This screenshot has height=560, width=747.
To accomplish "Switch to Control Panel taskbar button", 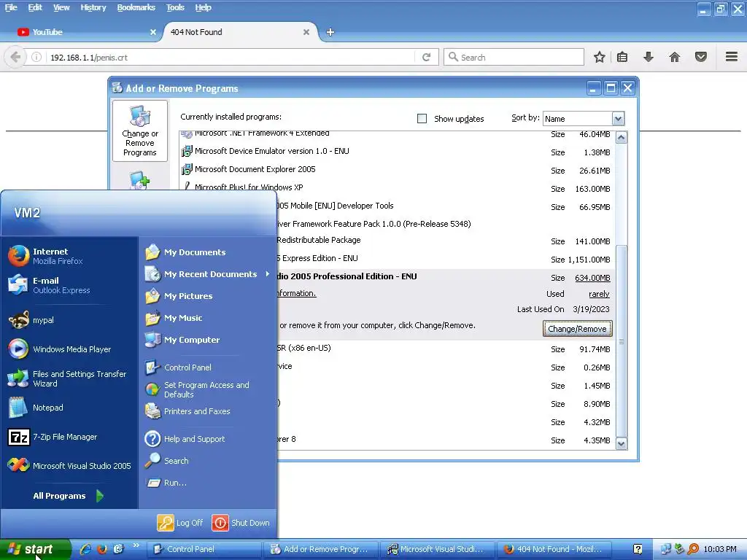I will 204,549.
